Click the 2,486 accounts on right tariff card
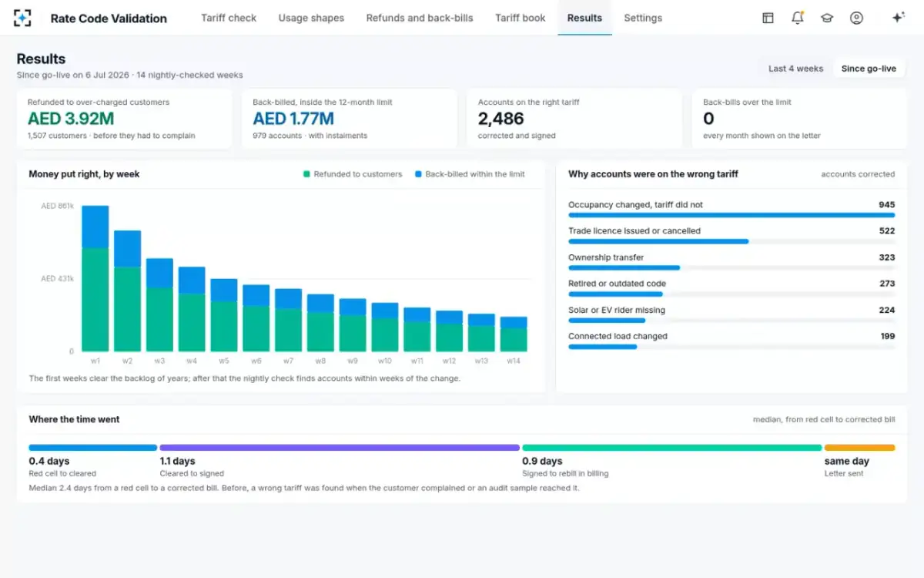The image size is (924, 578). [574, 119]
